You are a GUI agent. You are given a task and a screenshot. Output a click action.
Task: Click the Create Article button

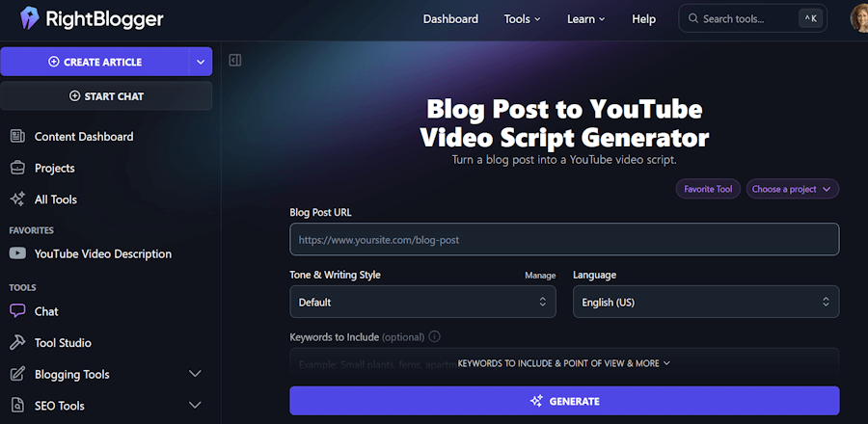pos(95,62)
